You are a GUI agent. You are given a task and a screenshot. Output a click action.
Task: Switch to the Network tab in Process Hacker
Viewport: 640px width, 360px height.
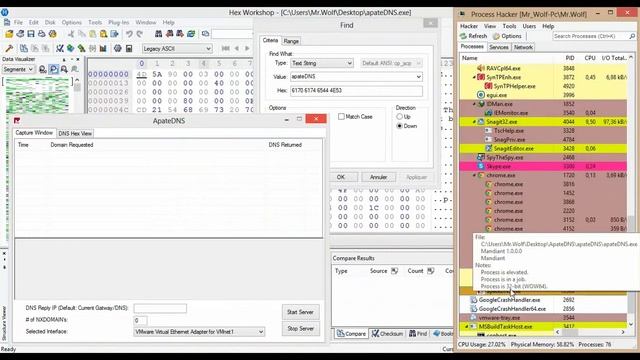[523, 47]
